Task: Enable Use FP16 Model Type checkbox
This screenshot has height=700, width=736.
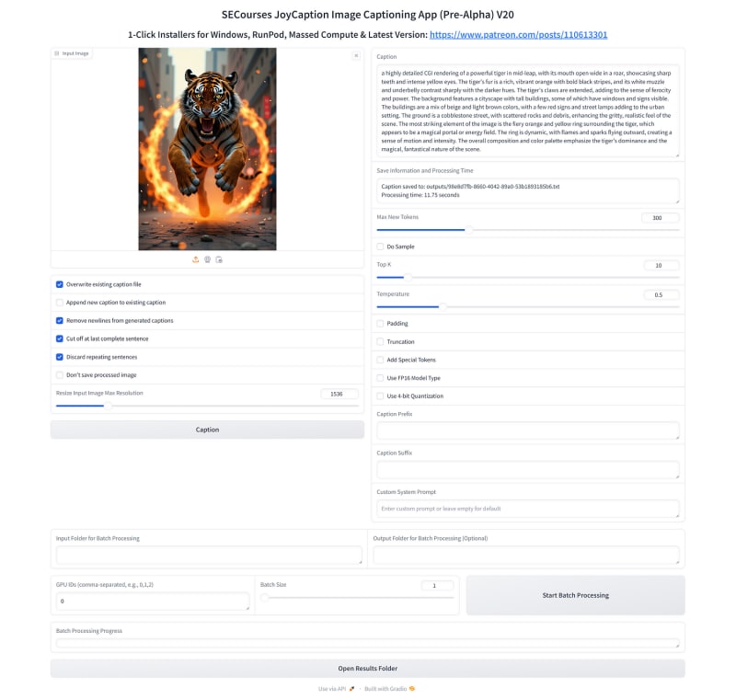Action: pos(380,378)
